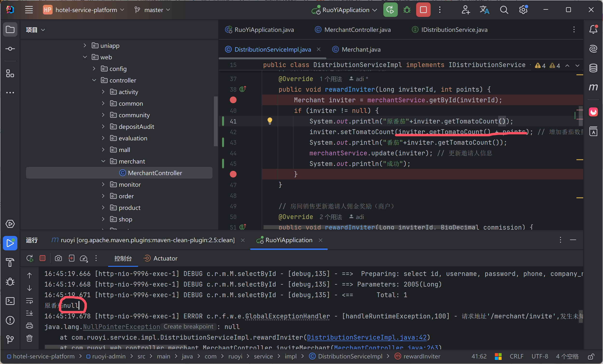Click the editor error stripe scrollbar marker
Screen dimensions: 603x364
click(580, 75)
